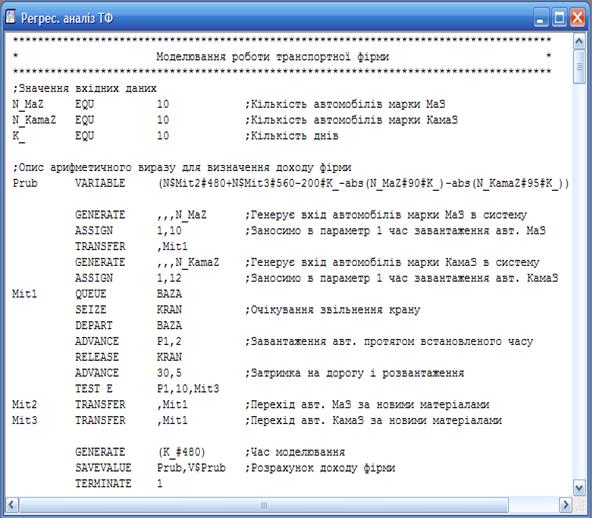This screenshot has width=592, height=518.
Task: Click the label 'Mit1' before QUEUE
Action: [x=25, y=294]
